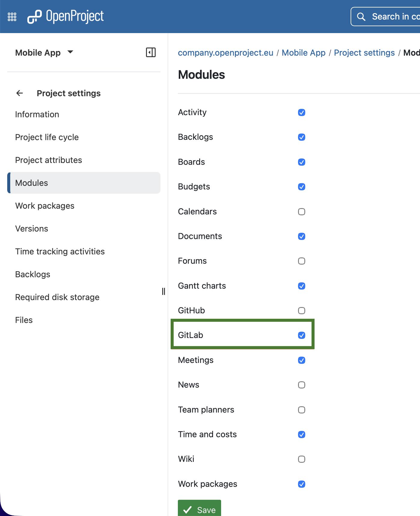Check the Team planners module
The height and width of the screenshot is (516, 420).
tap(302, 410)
